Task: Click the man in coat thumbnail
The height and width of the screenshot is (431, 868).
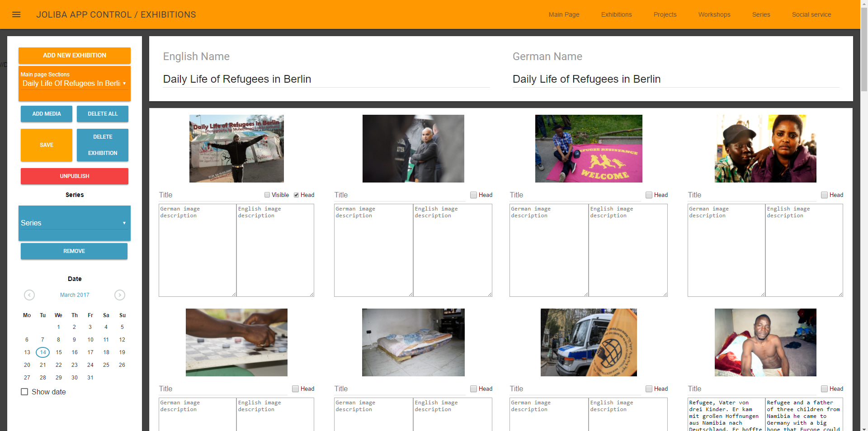Action: coord(413,149)
